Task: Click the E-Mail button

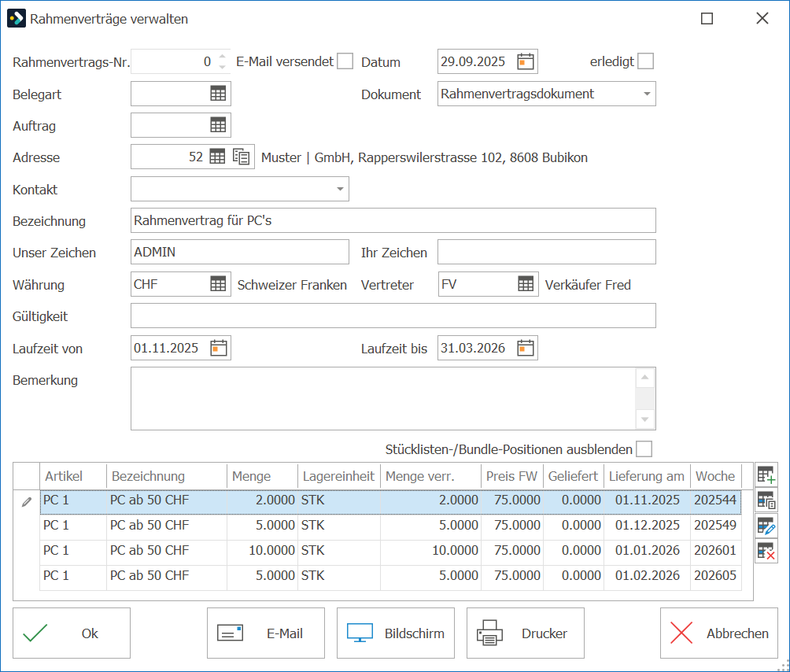Action: pyautogui.click(x=266, y=633)
